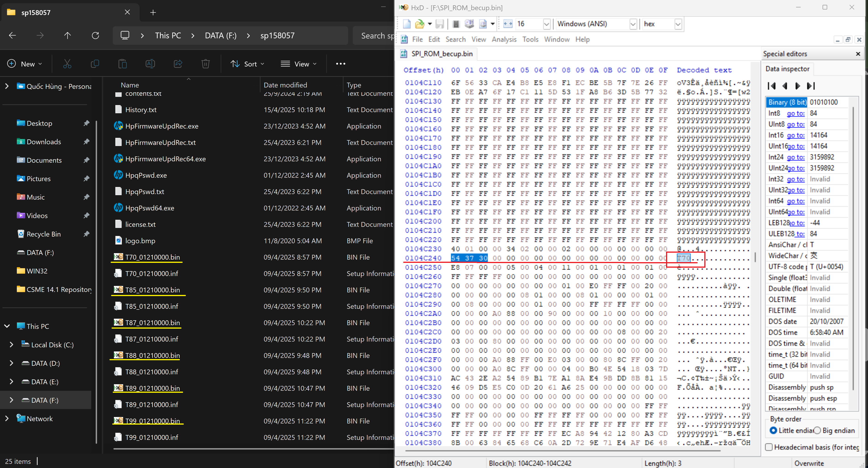Image resolution: width=868 pixels, height=468 pixels.
Task: Enable Hexadecimal basis checkbox
Action: (x=769, y=447)
